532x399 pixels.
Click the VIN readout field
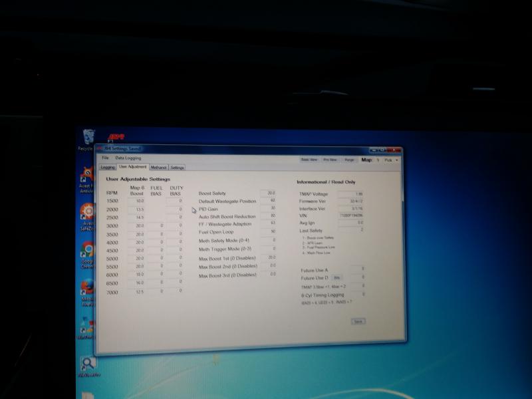click(x=351, y=215)
